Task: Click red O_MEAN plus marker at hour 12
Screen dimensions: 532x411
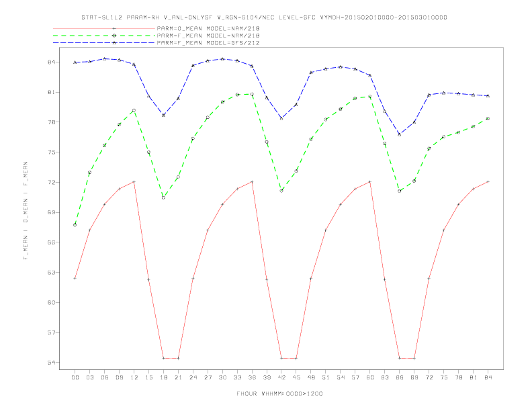Action: [x=134, y=182]
